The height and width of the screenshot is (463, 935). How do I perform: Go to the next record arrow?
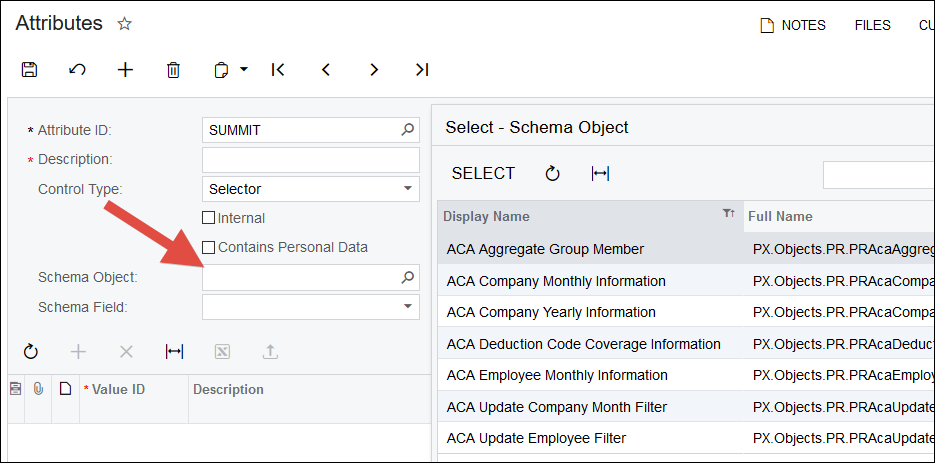374,70
